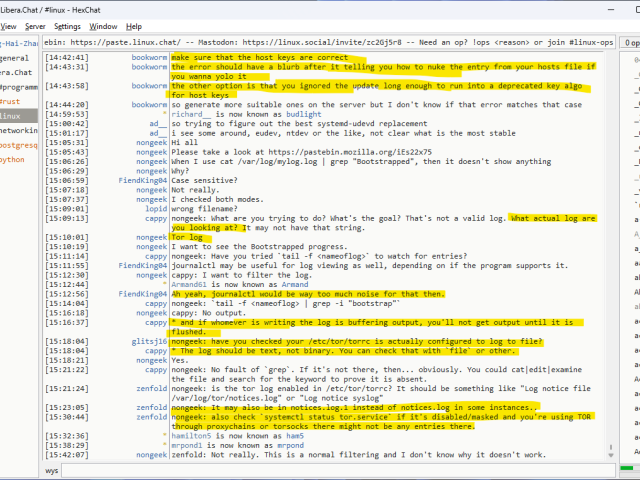
Task: Switch to the #networking channel
Action: [18, 130]
